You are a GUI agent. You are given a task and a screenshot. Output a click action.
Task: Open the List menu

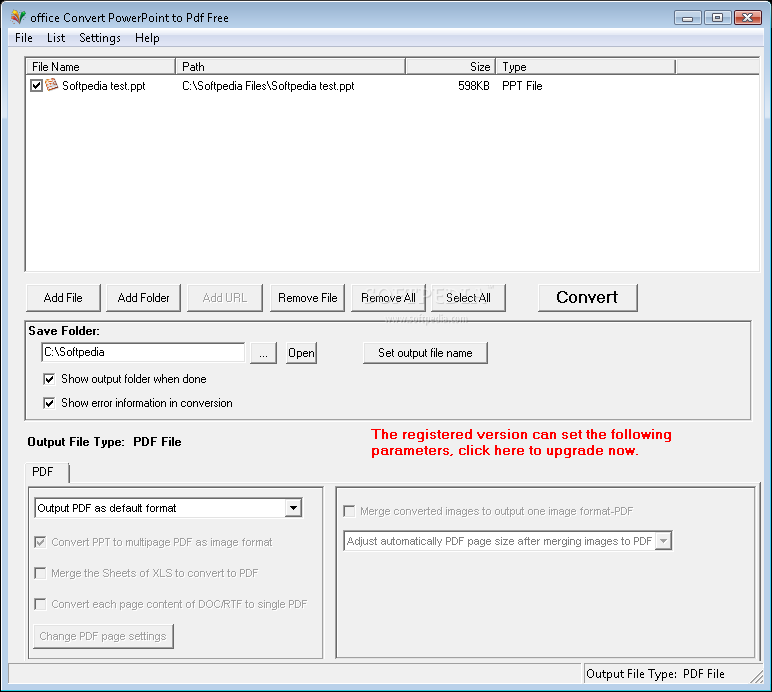point(56,38)
